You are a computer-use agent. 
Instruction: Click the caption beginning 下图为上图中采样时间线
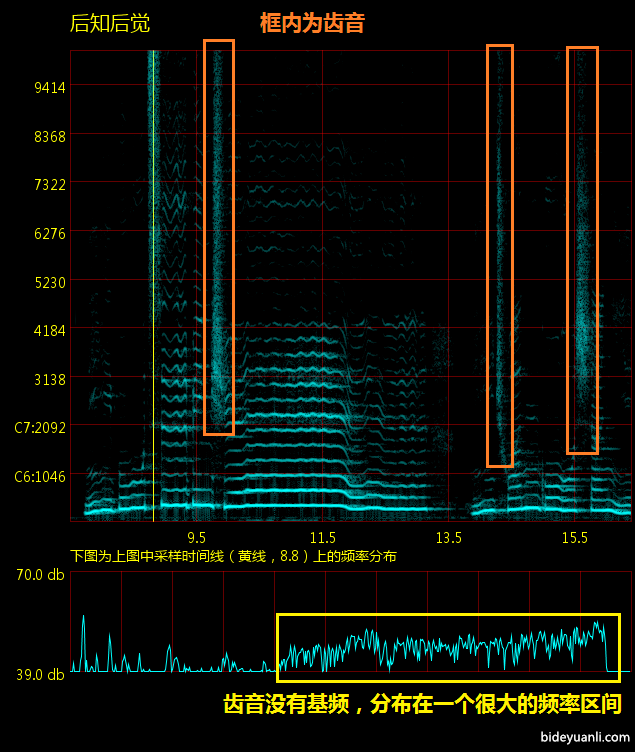tap(233, 556)
